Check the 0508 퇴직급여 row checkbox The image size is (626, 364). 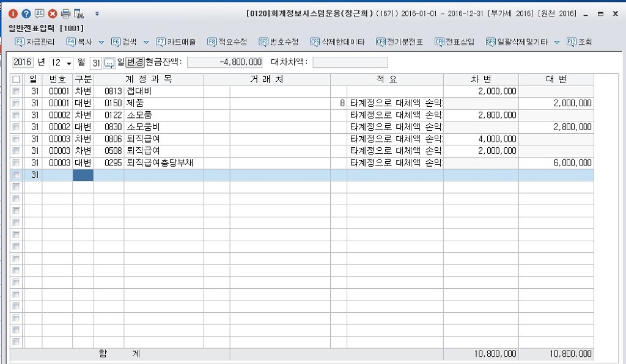pyautogui.click(x=16, y=151)
